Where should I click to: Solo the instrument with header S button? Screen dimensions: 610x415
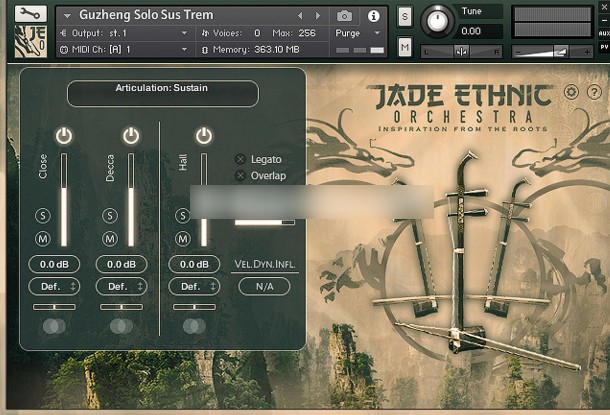pyautogui.click(x=405, y=17)
